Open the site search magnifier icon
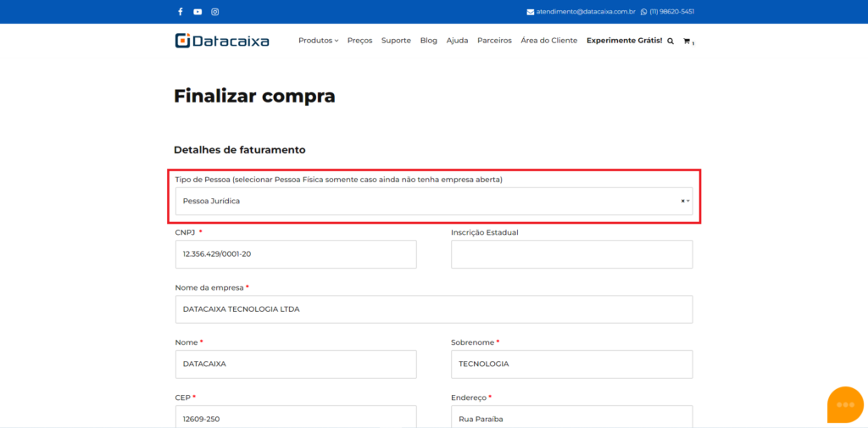The height and width of the screenshot is (428, 868). pos(670,41)
